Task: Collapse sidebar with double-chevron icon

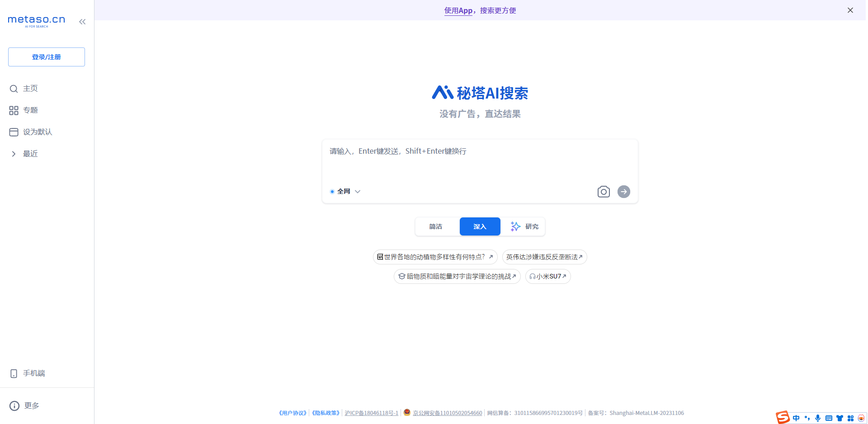Action: tap(82, 21)
